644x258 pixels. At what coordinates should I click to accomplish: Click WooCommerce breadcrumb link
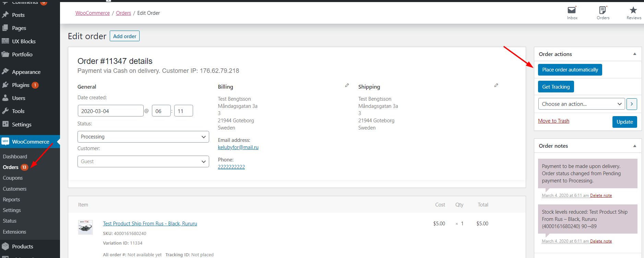[x=93, y=13]
